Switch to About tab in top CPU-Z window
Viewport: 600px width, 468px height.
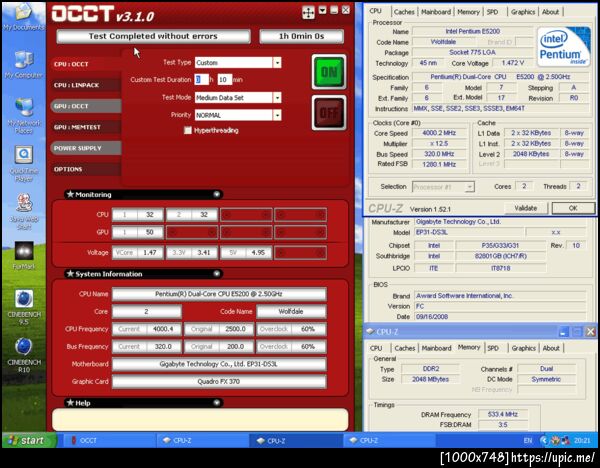[x=550, y=12]
